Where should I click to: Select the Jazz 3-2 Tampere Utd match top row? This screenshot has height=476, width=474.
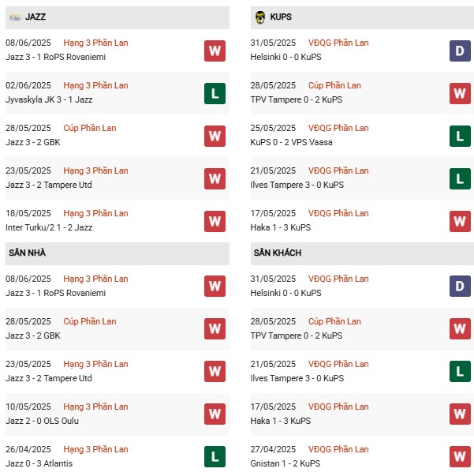coord(118,178)
